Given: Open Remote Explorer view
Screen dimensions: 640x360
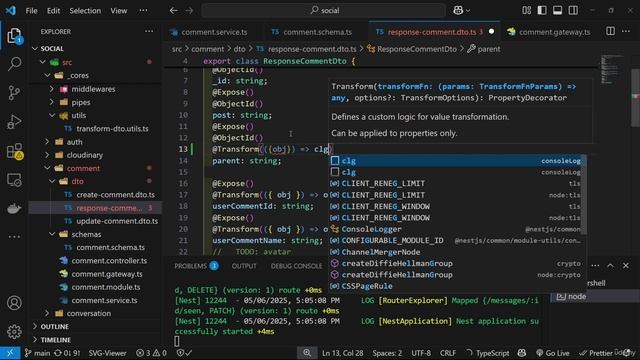Looking at the screenshot, I should (x=14, y=180).
